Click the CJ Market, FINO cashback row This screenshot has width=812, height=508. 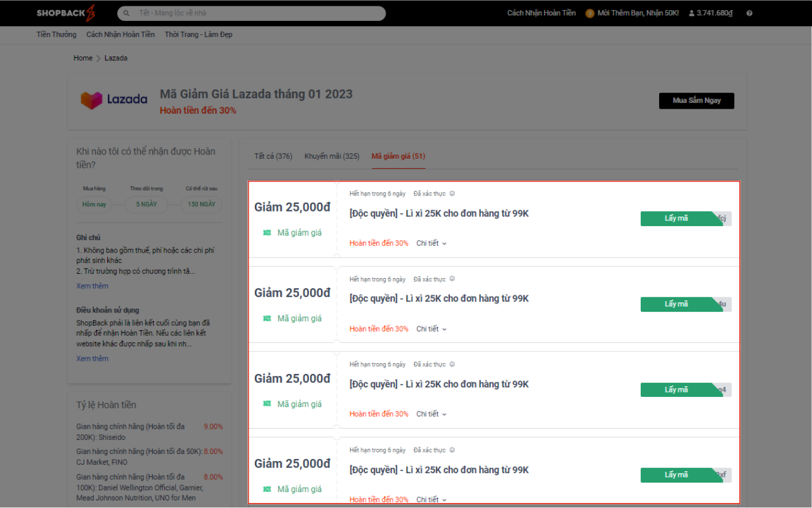[150, 457]
